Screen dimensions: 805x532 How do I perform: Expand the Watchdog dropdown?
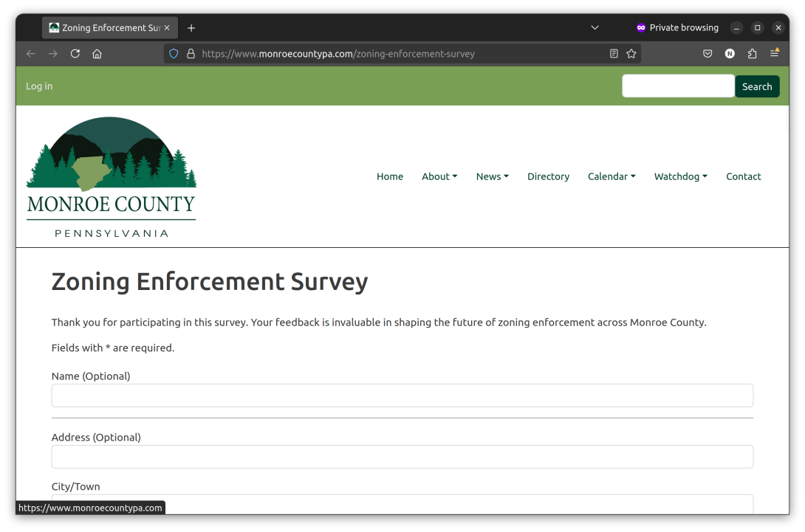click(x=680, y=176)
